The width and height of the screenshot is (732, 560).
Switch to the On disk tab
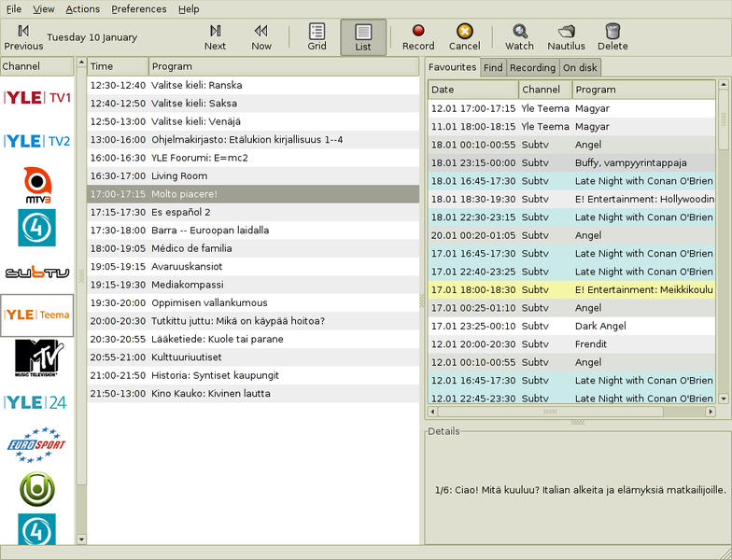[580, 67]
